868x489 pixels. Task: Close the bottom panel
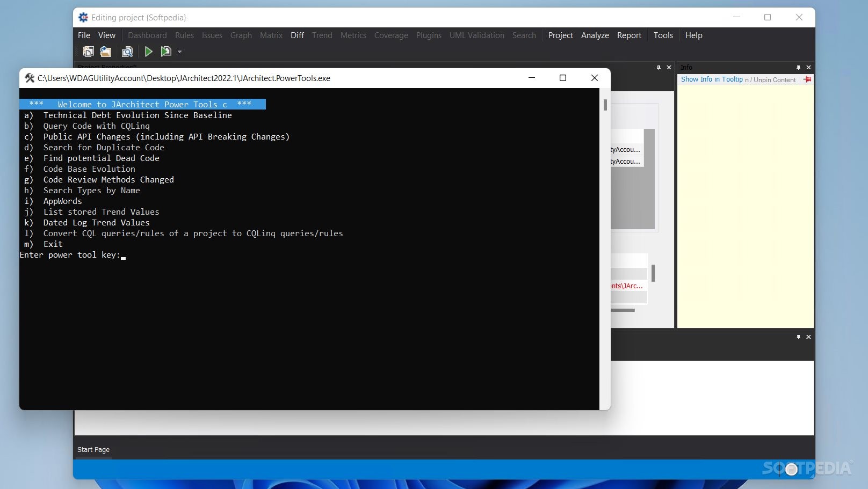tap(808, 337)
